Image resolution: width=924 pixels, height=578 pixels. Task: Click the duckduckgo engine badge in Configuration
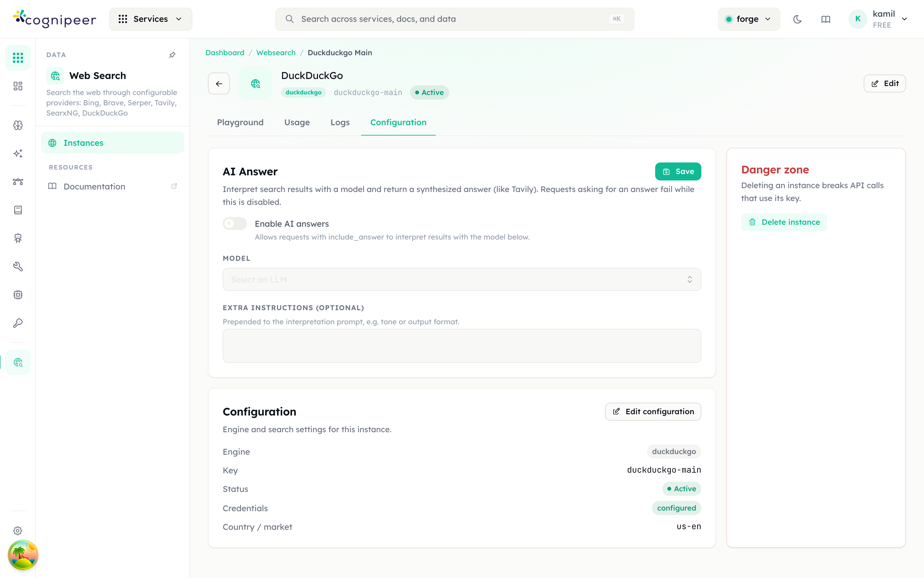tap(674, 451)
